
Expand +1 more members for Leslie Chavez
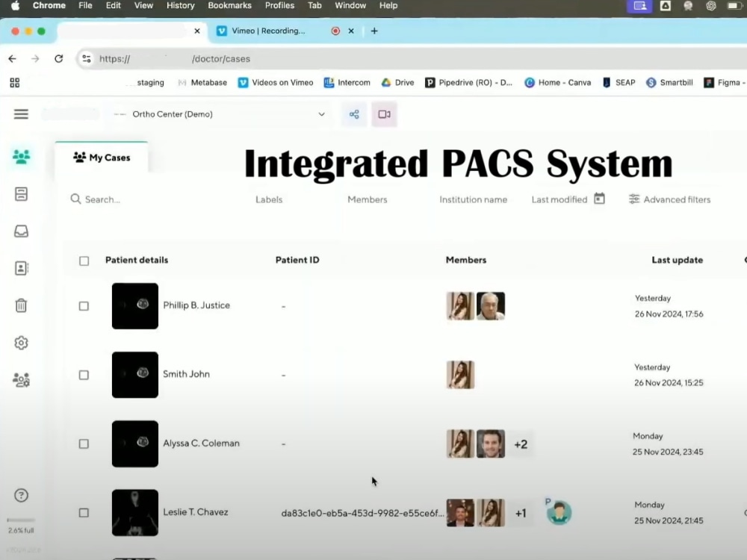click(521, 514)
